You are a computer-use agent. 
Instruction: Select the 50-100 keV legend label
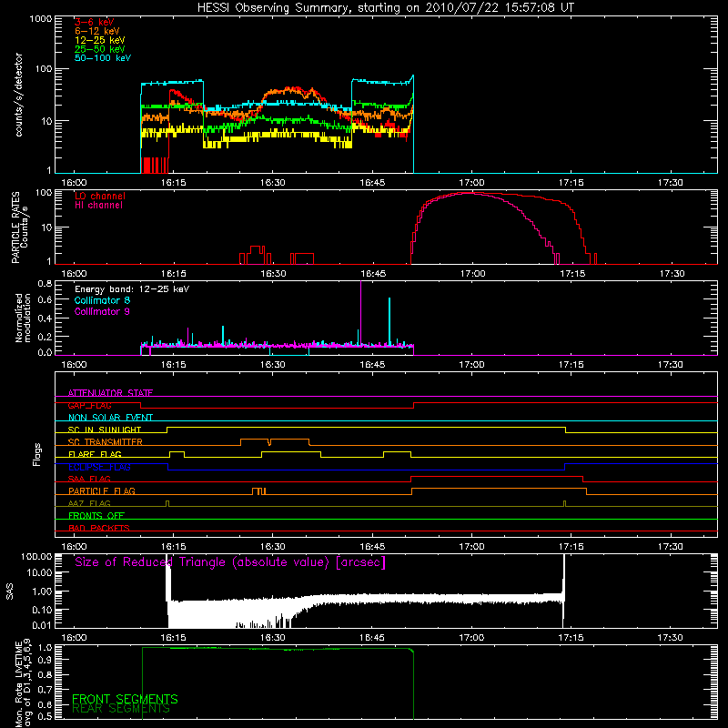point(103,58)
